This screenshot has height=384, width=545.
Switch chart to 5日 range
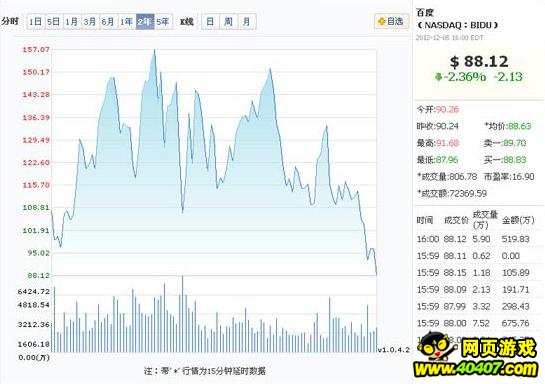click(54, 22)
